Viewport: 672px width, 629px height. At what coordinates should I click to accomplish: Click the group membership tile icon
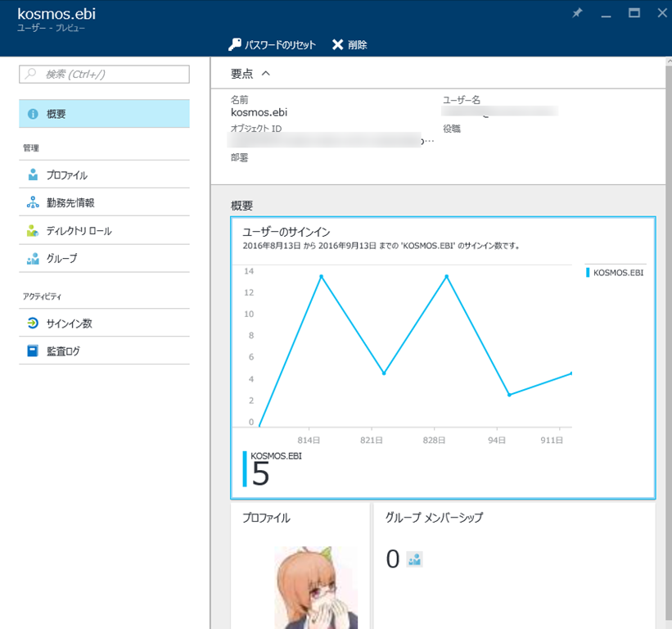tap(414, 559)
